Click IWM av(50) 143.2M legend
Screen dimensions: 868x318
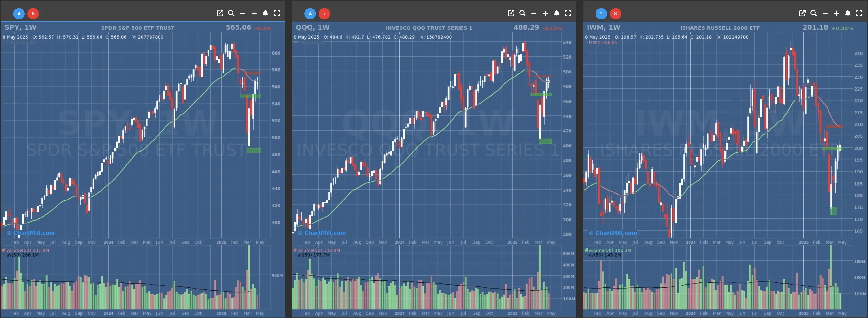pos(603,255)
